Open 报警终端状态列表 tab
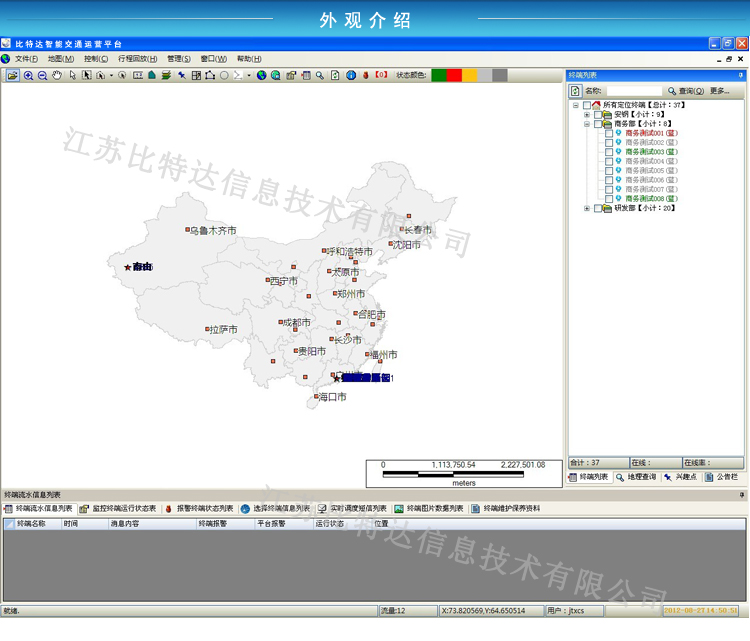 click(199, 508)
